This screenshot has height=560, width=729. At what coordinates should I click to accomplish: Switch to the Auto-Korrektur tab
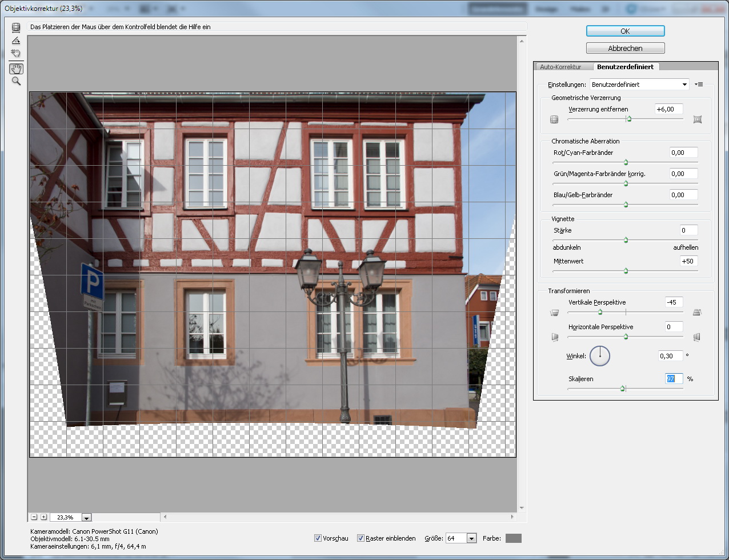coord(560,67)
